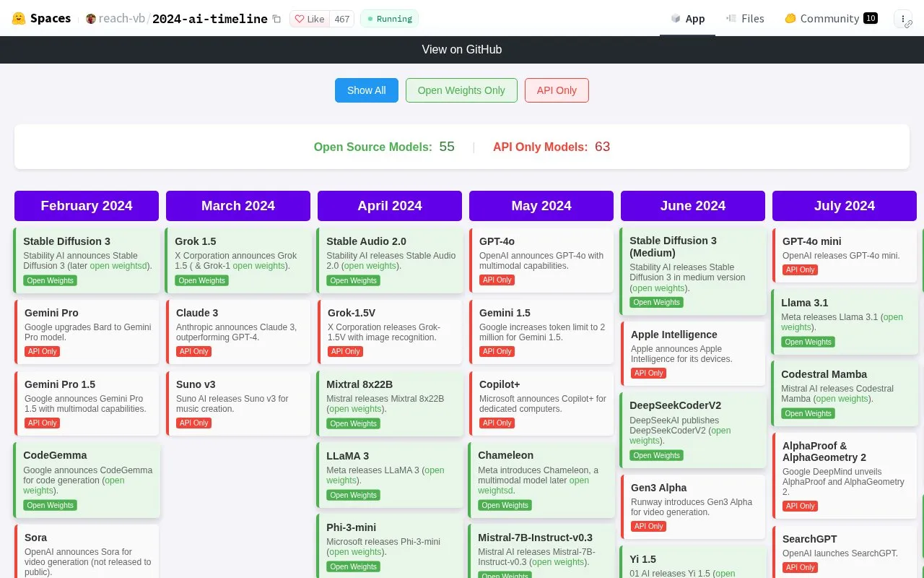Click the Community count badge 10
This screenshot has height=578, width=924.
tap(871, 18)
